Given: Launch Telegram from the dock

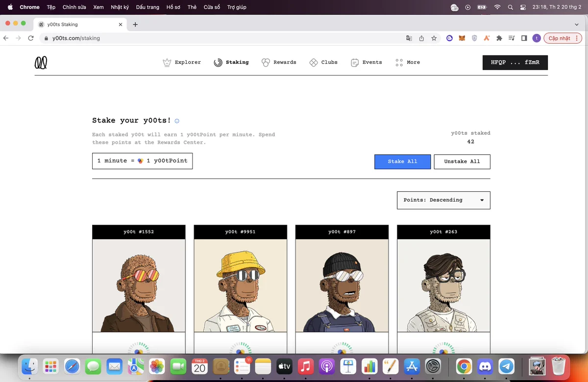Looking at the screenshot, I should click(507, 366).
